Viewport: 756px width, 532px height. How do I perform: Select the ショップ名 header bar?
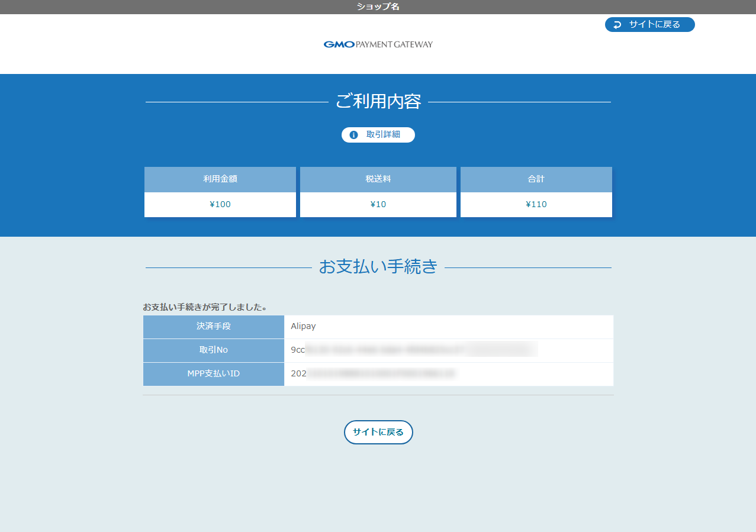(x=378, y=7)
